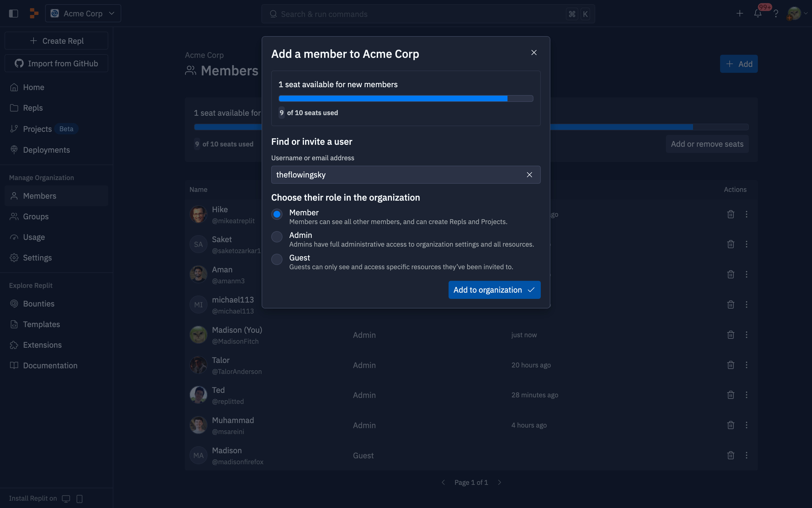Delete Talor using trash icon
This screenshot has height=508, width=812.
731,365
